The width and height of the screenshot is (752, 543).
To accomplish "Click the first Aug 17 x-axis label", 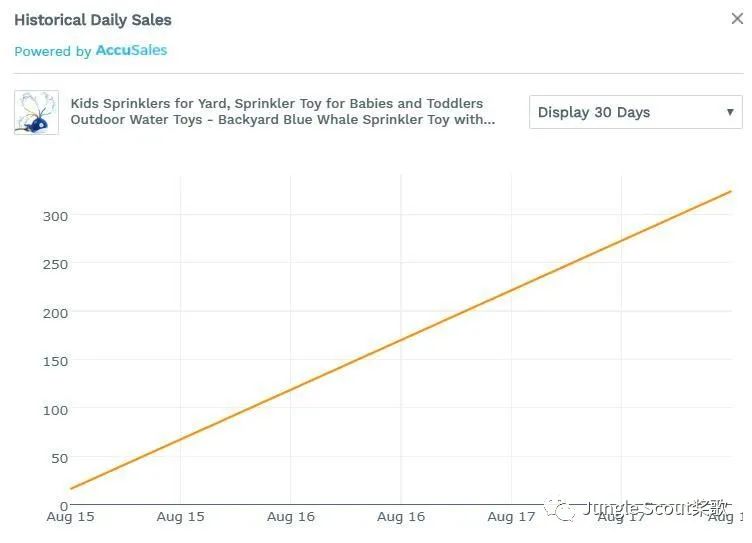I will (511, 517).
